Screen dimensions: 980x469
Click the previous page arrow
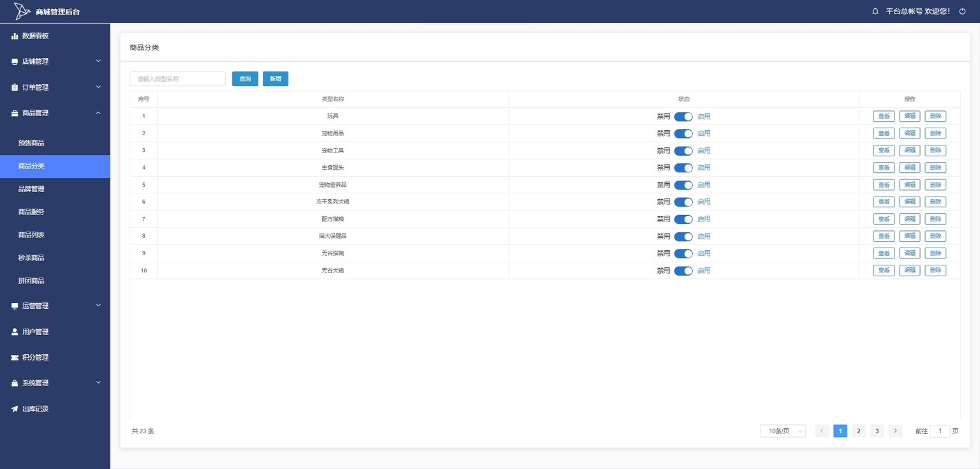(822, 431)
